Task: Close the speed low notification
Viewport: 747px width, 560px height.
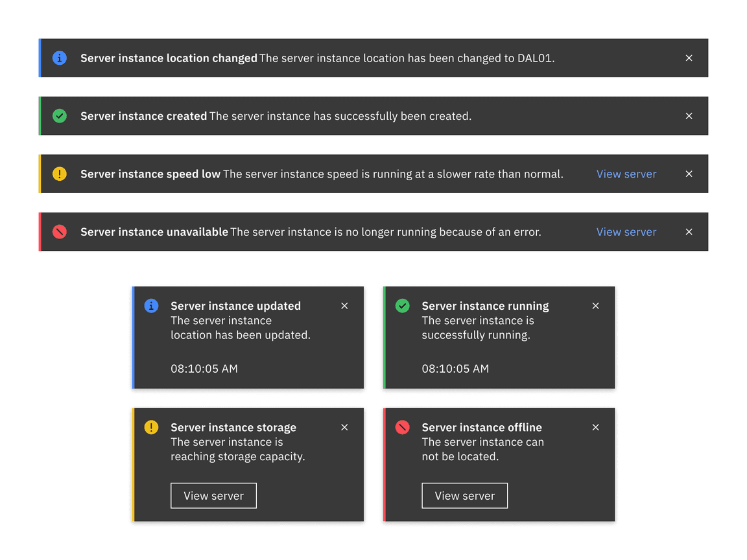Action: click(x=689, y=174)
